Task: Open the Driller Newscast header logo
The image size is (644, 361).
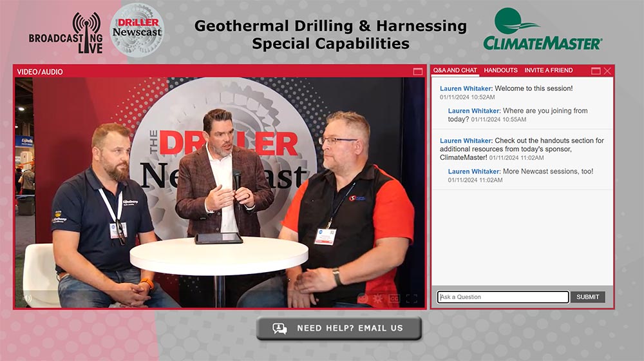Action: tap(137, 29)
